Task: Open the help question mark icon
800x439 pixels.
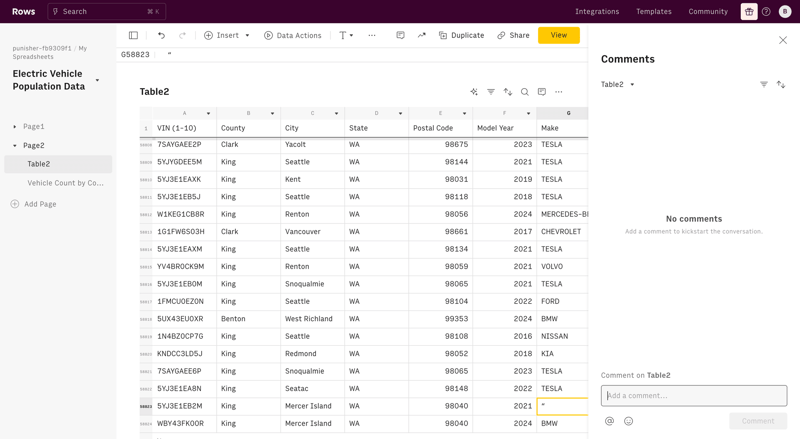Action: (x=766, y=11)
